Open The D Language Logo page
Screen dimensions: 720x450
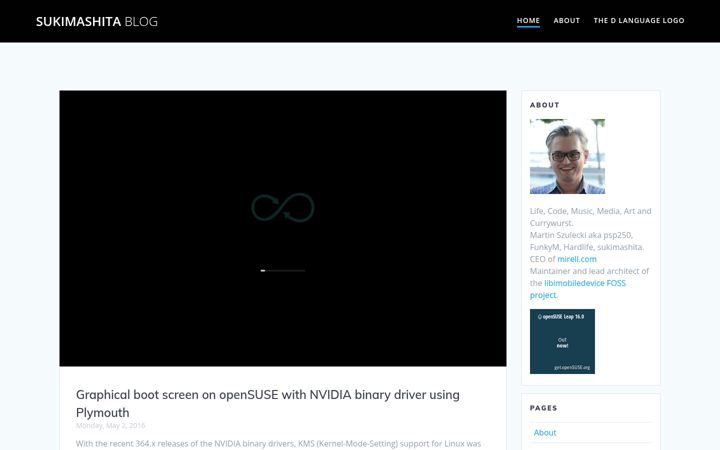click(639, 21)
